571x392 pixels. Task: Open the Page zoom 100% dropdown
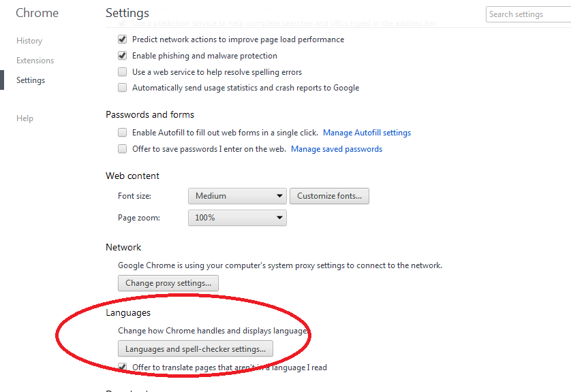click(237, 218)
